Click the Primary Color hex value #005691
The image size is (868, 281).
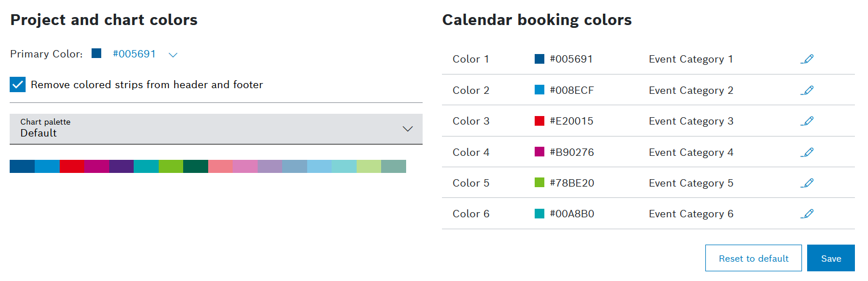pos(134,54)
